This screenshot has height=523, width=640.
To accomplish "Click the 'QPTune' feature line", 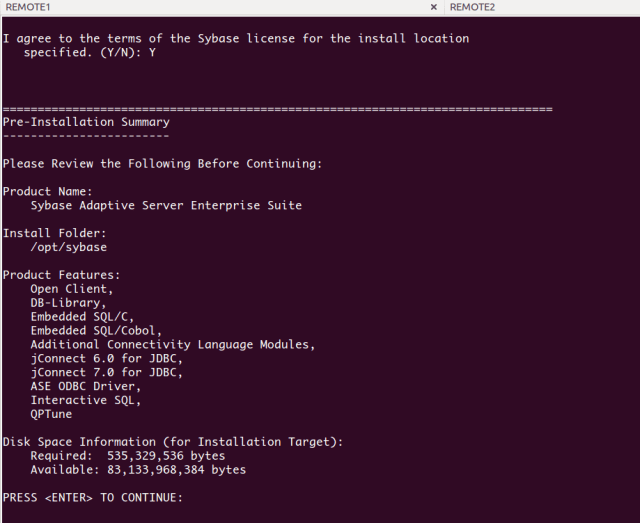I will [51, 414].
